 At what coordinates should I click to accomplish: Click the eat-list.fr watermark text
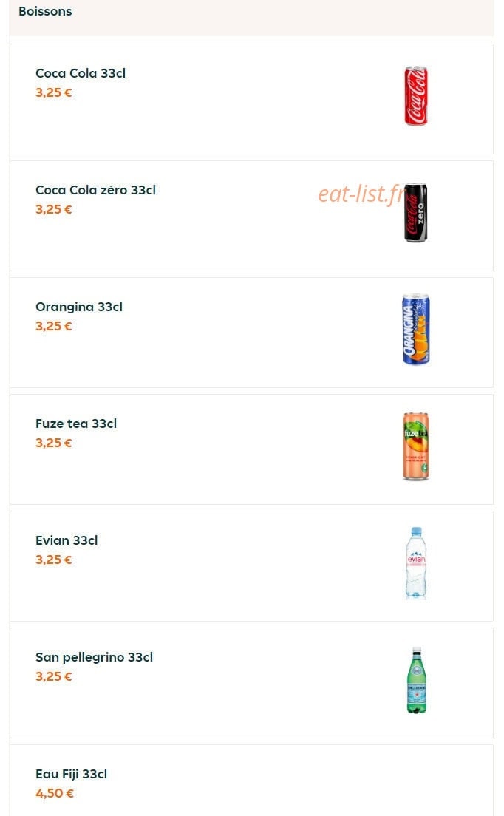click(x=361, y=194)
